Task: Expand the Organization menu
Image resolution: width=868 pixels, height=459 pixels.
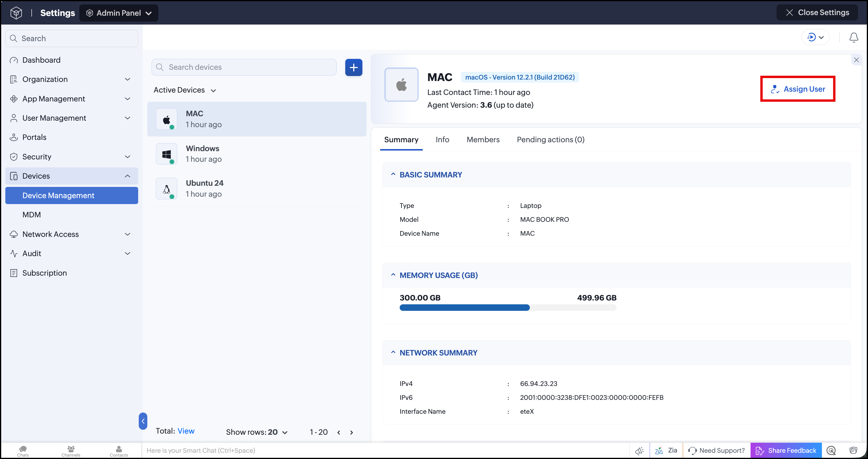Action: coord(72,80)
